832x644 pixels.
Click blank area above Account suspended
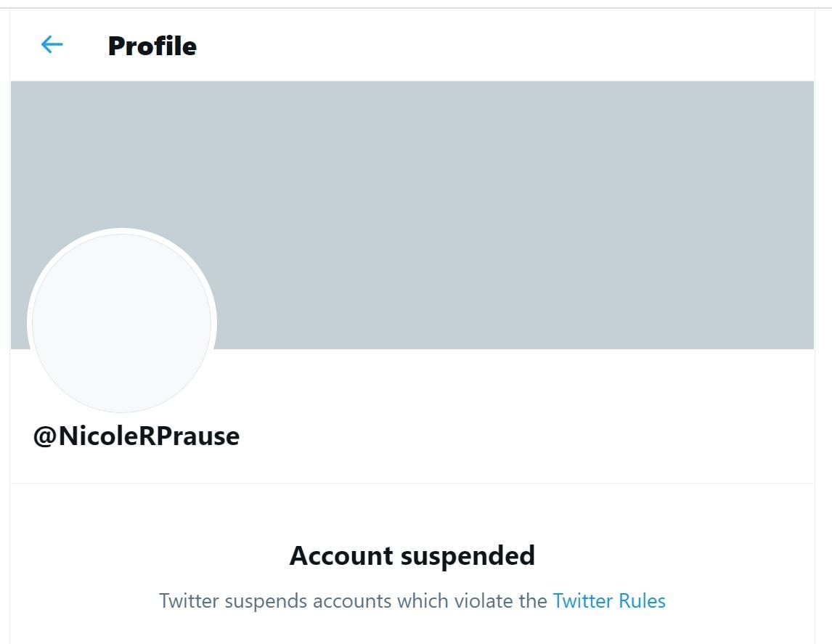[x=412, y=512]
